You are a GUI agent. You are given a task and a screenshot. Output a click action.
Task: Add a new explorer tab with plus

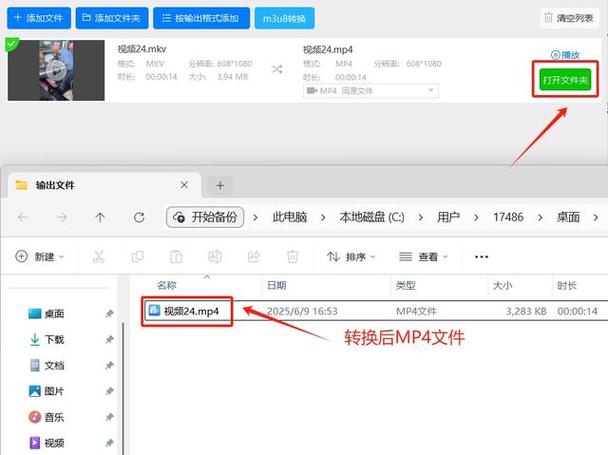tap(220, 185)
